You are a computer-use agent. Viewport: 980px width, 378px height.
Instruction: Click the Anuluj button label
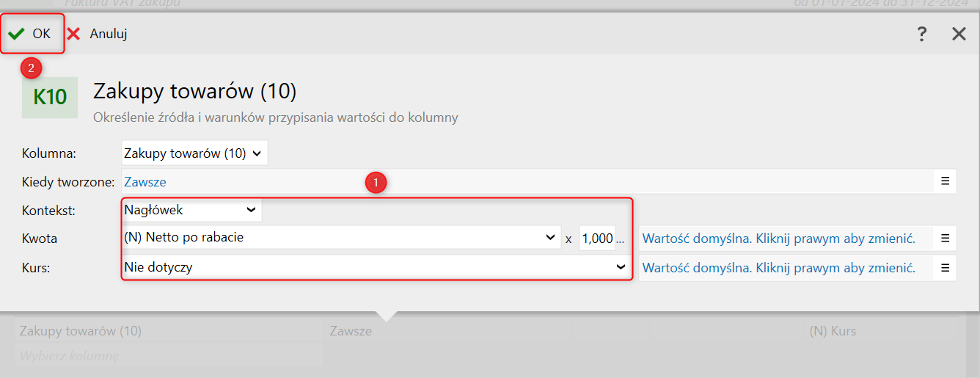click(x=109, y=34)
